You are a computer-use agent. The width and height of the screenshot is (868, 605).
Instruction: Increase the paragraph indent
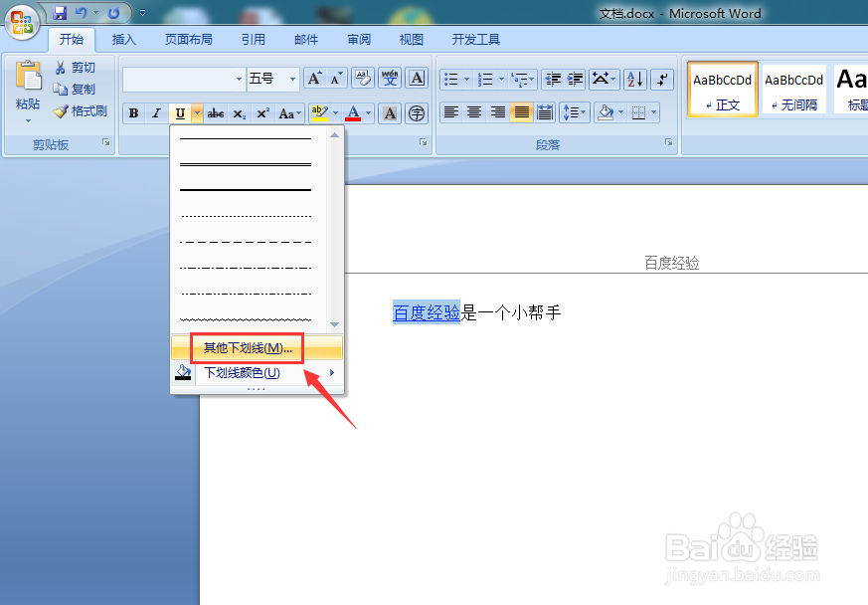click(x=575, y=80)
